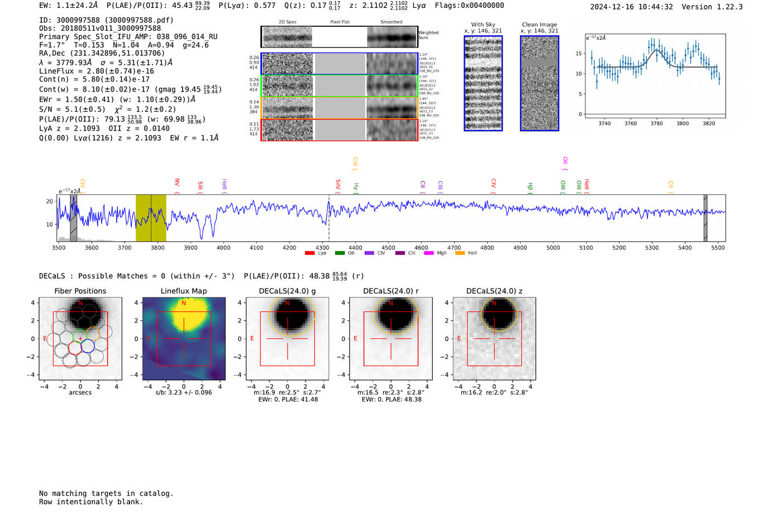This screenshot has width=782, height=532.
Task: Click the magenta MgII legend swatch
Action: pyautogui.click(x=429, y=253)
